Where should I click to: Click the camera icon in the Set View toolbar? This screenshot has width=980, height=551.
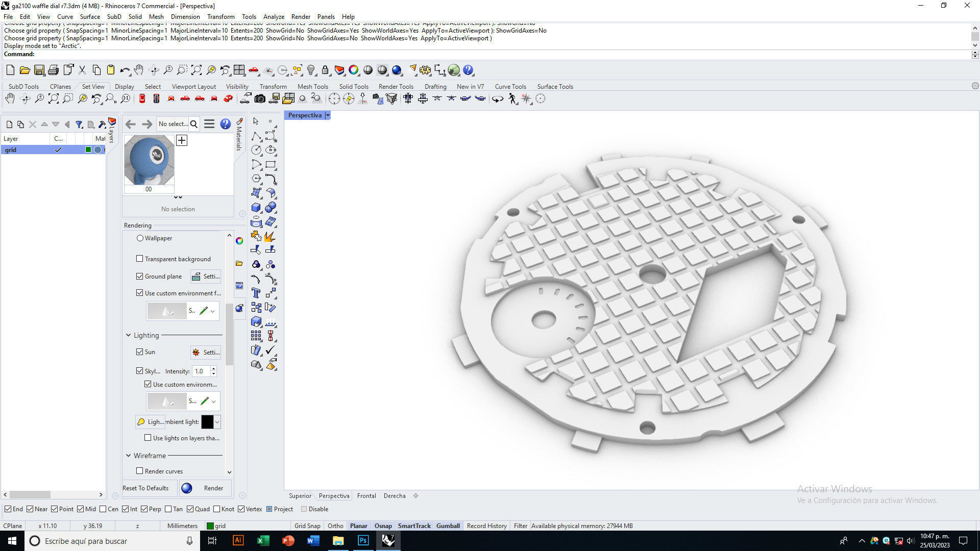260,98
